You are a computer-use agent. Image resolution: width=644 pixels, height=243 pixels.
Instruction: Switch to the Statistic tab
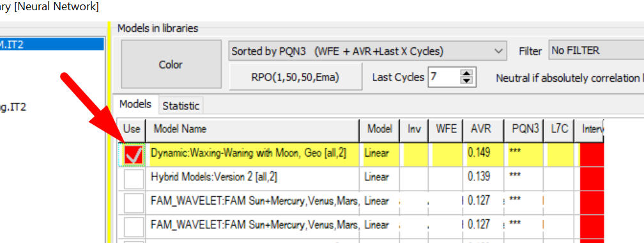pos(180,106)
